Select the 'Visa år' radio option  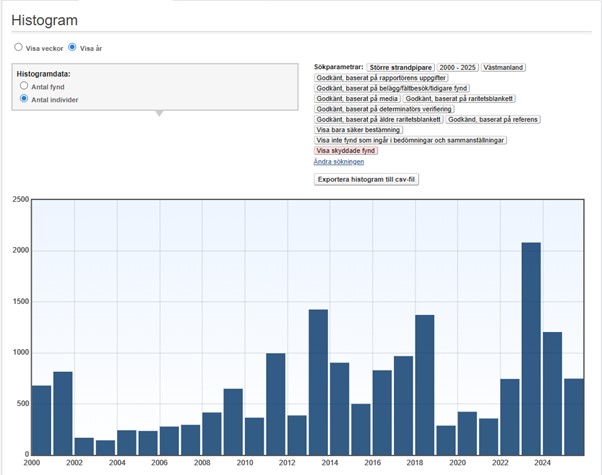72,47
